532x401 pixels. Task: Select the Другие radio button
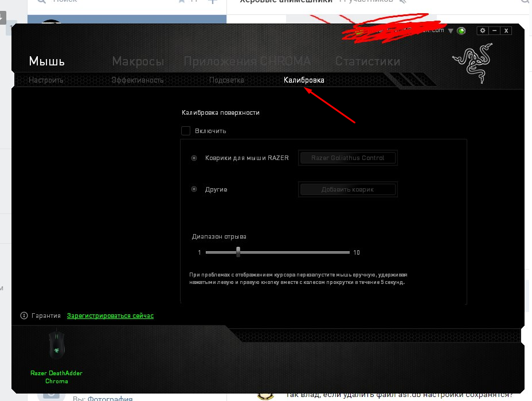click(x=194, y=189)
